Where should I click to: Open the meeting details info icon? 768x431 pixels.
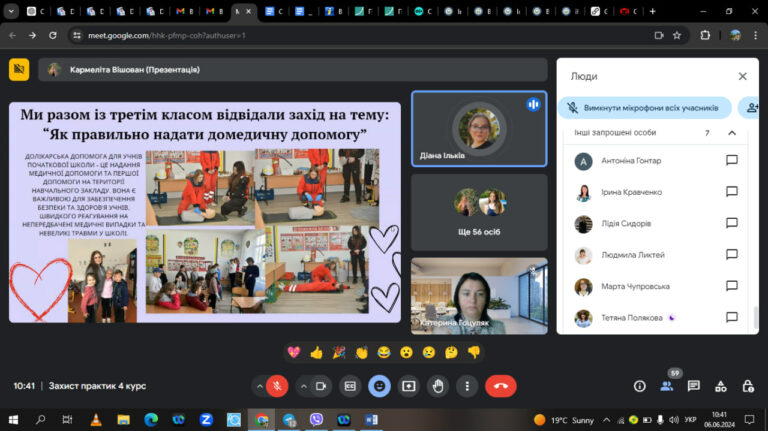(x=640, y=386)
